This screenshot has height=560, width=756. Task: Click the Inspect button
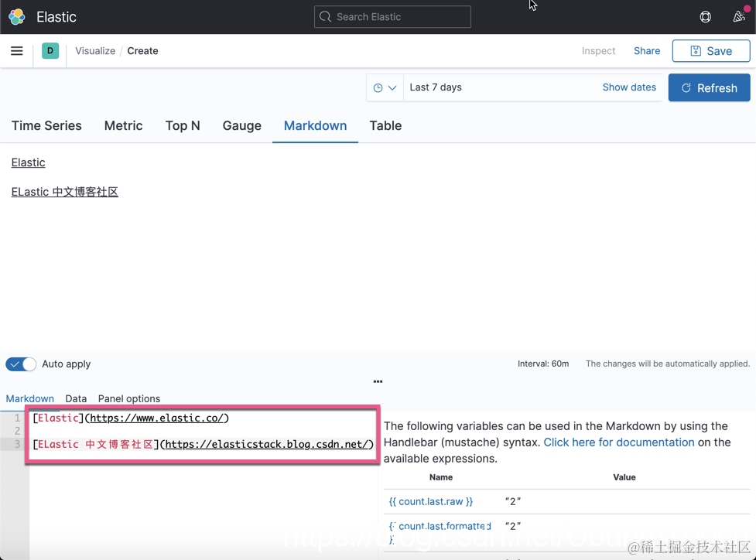point(598,50)
